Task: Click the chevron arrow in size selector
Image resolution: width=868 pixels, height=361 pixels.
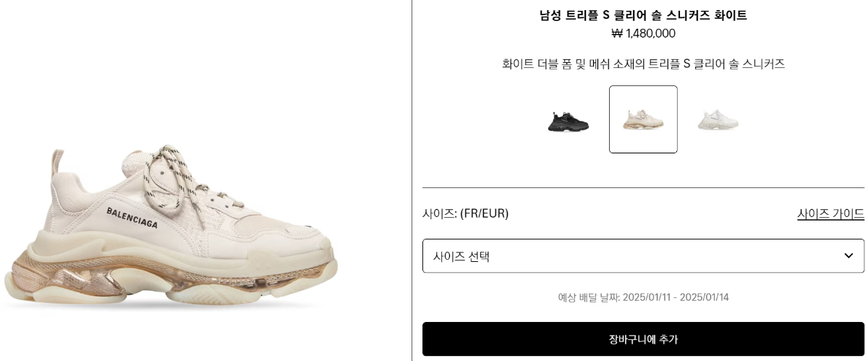Action: click(x=848, y=256)
